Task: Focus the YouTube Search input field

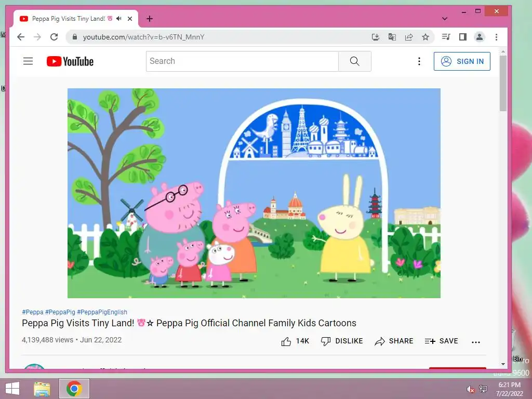Action: (x=242, y=61)
